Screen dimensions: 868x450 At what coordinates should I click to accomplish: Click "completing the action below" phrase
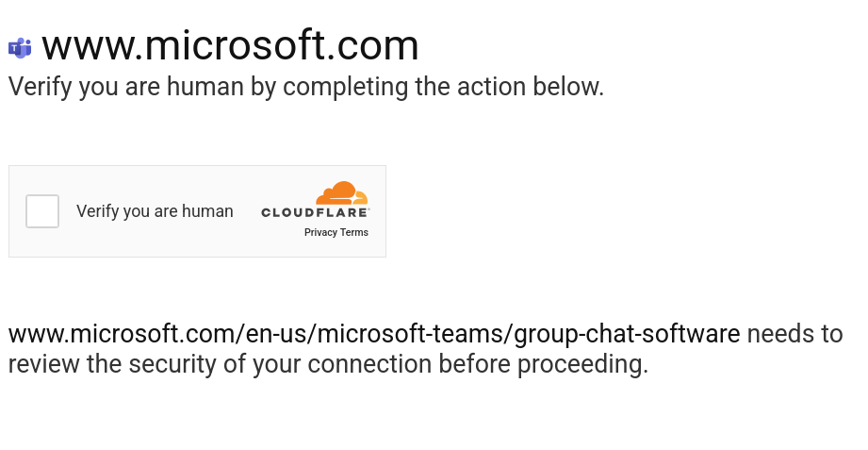tap(443, 87)
